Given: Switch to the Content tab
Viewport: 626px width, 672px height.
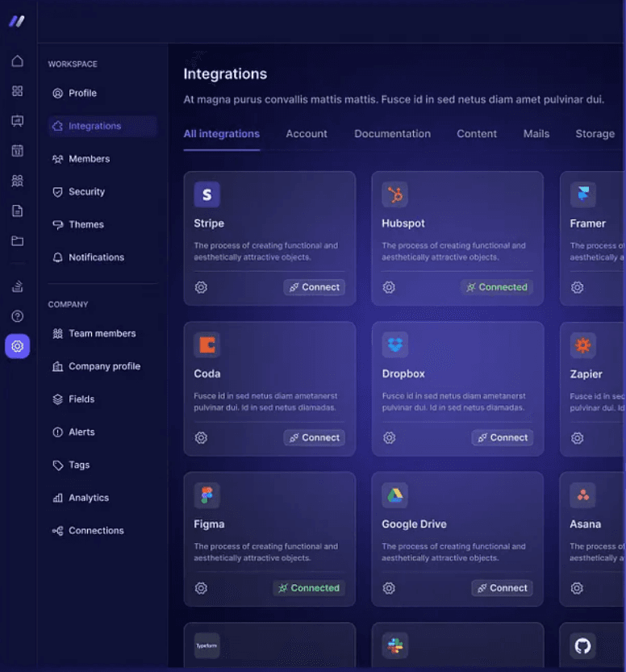Looking at the screenshot, I should pos(477,134).
